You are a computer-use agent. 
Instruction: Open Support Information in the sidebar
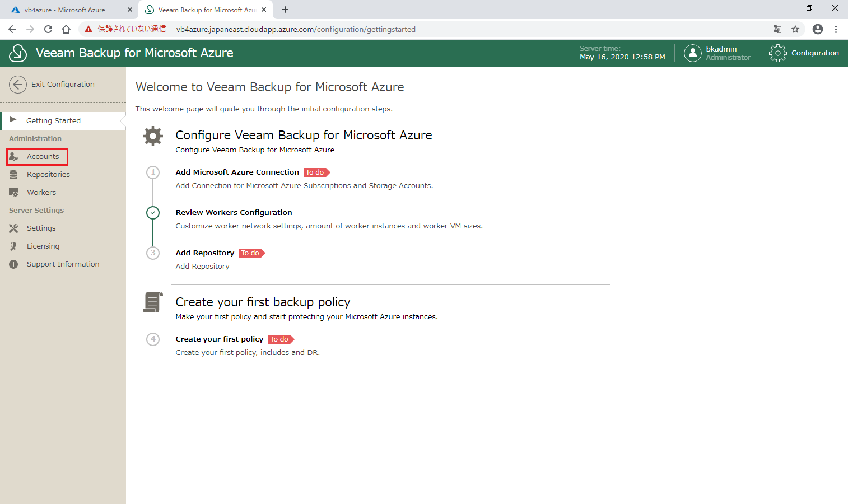pyautogui.click(x=63, y=264)
